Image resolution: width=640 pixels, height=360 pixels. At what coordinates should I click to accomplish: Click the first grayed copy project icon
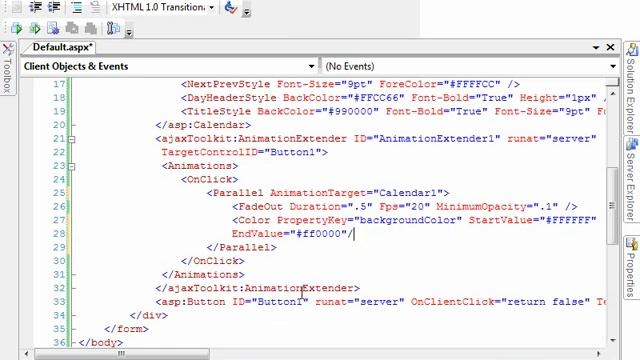pyautogui.click(x=72, y=28)
